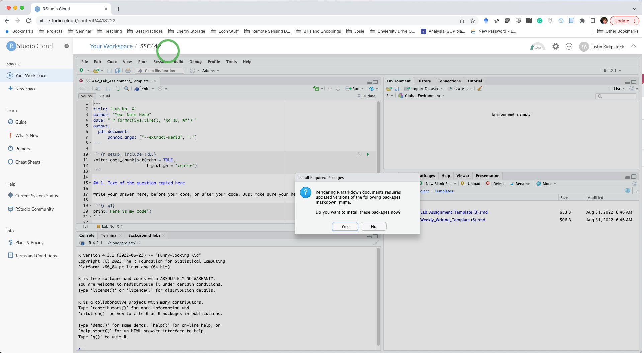Click the spell check ABC icon
Screen dimensions: 644x353
pyautogui.click(x=118, y=89)
